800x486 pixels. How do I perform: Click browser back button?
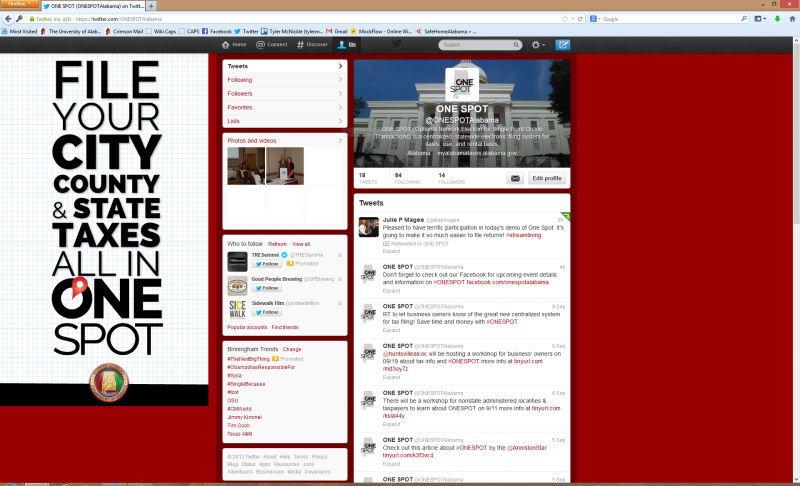coord(8,19)
